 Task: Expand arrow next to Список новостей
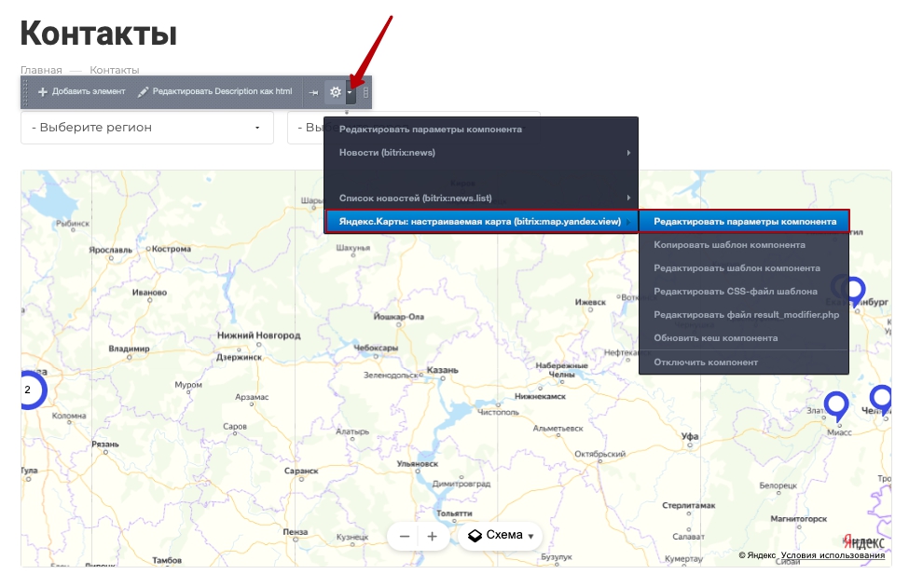[x=628, y=198]
